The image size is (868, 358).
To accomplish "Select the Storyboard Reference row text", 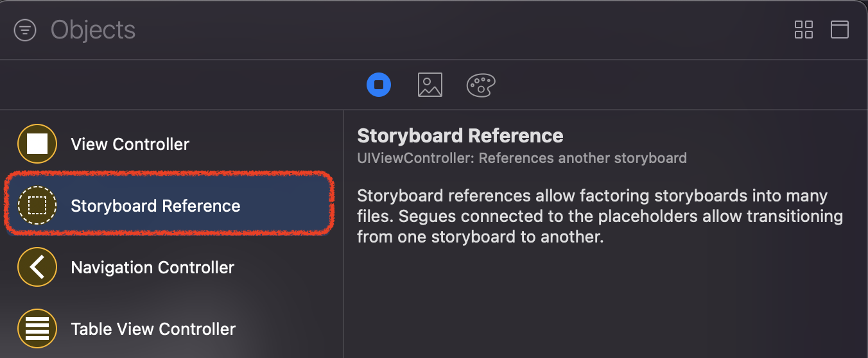I will [155, 206].
